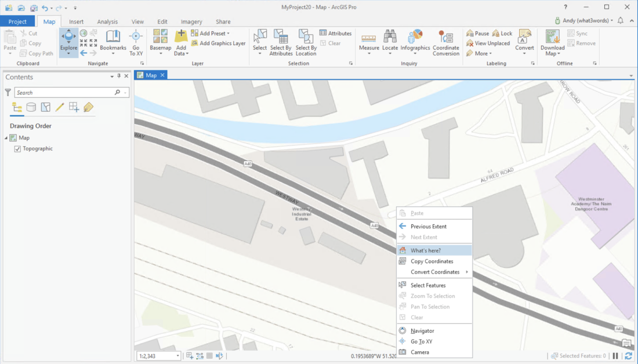Click the Select features tool in ribbon
The width and height of the screenshot is (638, 364).
(260, 42)
